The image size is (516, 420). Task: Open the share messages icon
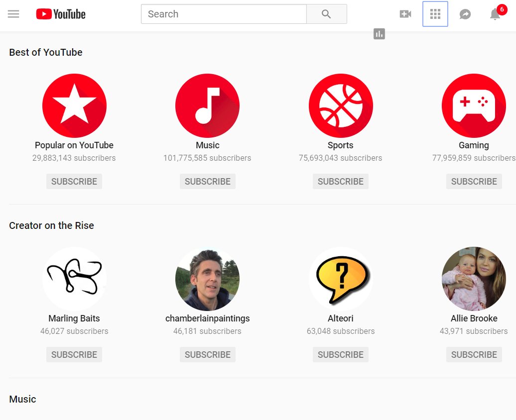pos(465,14)
